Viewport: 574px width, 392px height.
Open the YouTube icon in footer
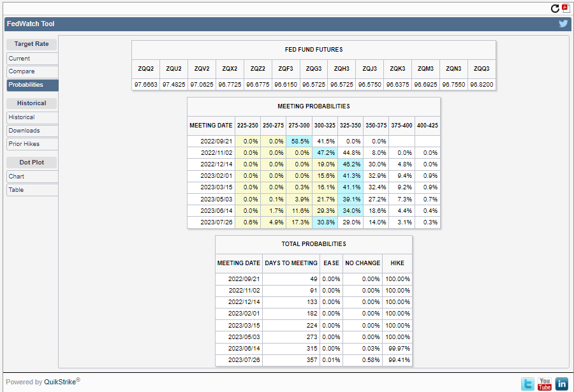click(x=544, y=384)
